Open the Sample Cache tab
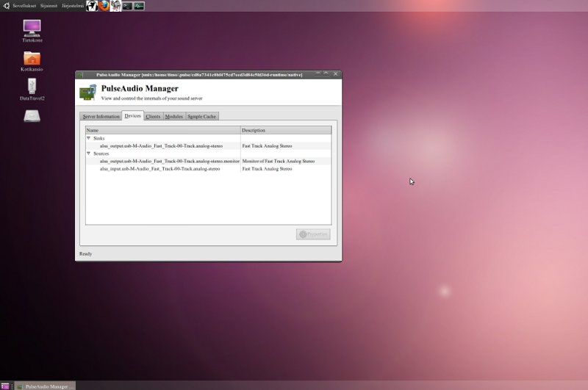The width and height of the screenshot is (588, 390). click(201, 117)
